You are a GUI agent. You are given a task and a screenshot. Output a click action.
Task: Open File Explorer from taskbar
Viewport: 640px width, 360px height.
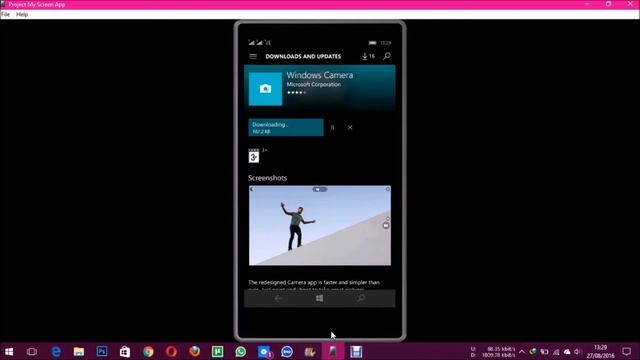click(79, 351)
